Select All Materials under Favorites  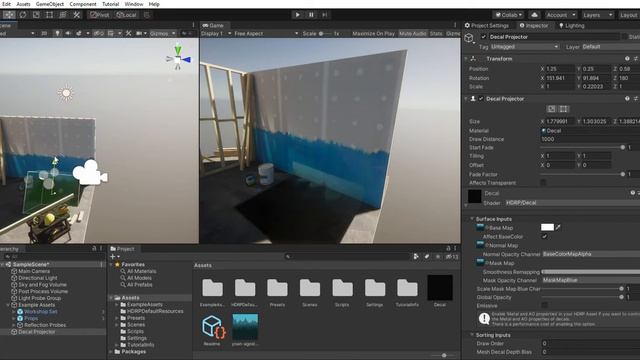click(x=141, y=271)
